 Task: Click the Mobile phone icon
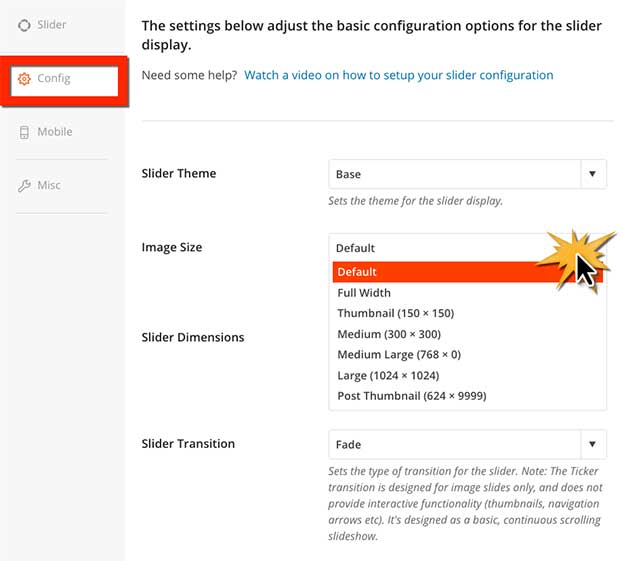(x=25, y=132)
